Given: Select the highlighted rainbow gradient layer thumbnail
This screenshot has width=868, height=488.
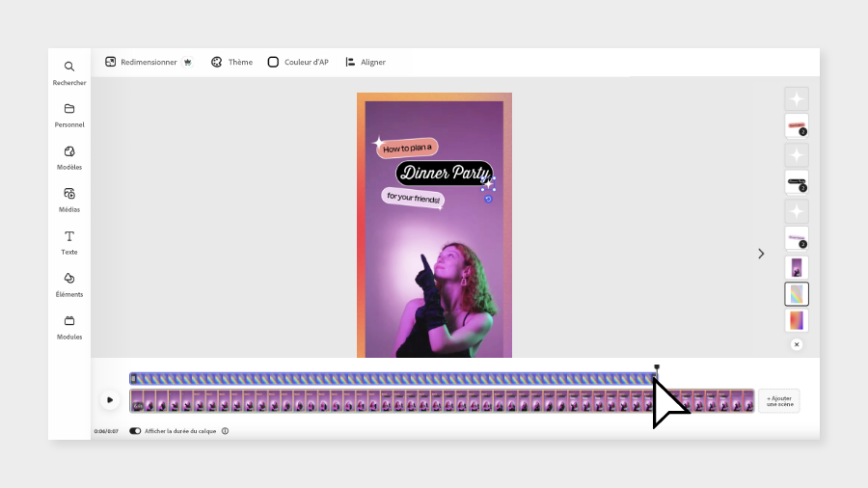Looking at the screenshot, I should pyautogui.click(x=797, y=294).
